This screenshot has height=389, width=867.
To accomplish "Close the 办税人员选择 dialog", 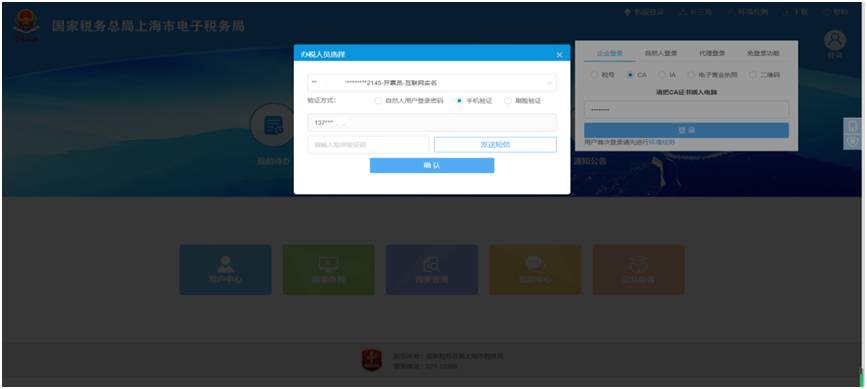I will click(x=560, y=55).
